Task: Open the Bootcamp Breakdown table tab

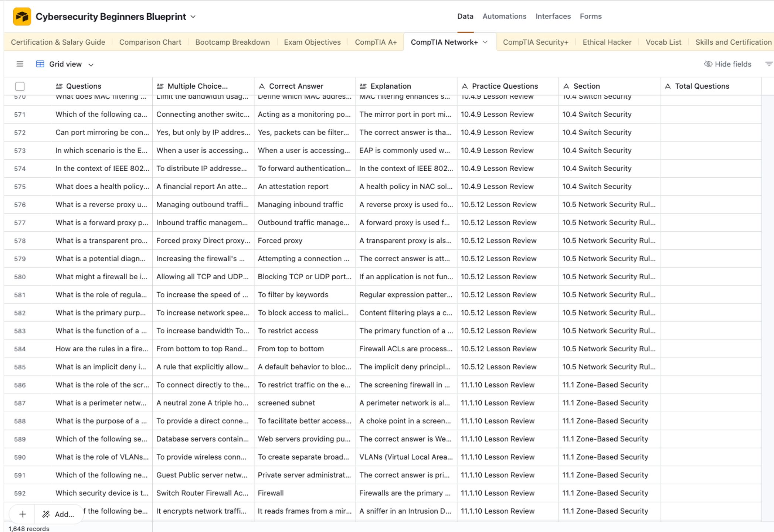Action: [x=232, y=42]
